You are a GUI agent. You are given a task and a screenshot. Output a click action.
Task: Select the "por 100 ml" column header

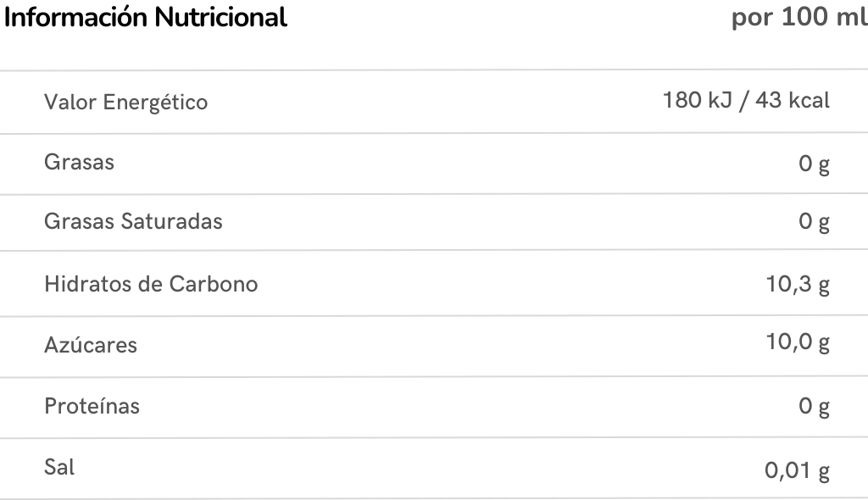click(798, 18)
